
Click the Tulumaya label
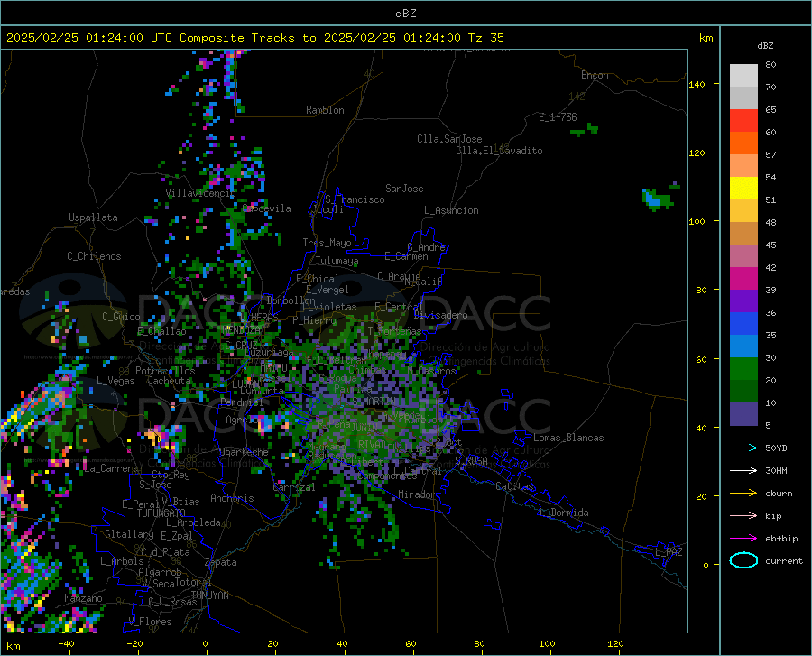[337, 261]
